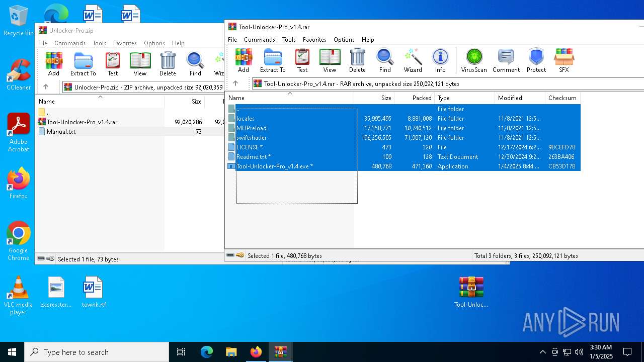This screenshot has width=644, height=362.
Task: Click the taskbar search box
Action: pyautogui.click(x=97, y=352)
